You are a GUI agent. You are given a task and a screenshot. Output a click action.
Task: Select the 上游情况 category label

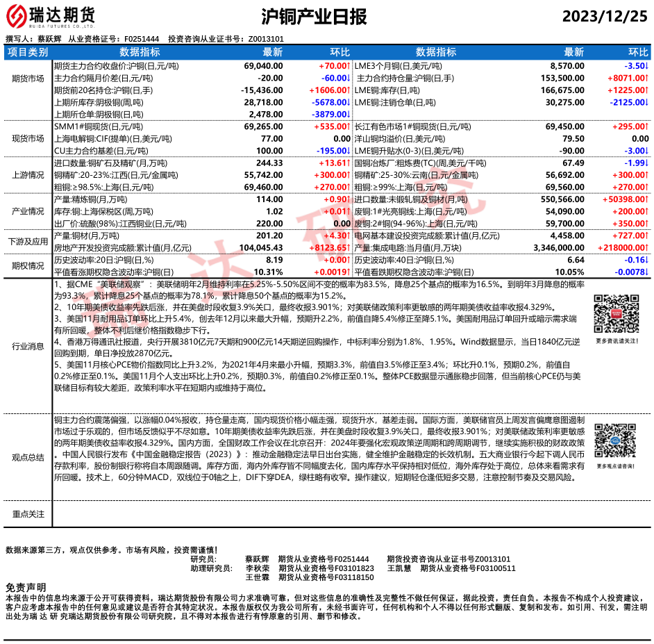coord(28,175)
